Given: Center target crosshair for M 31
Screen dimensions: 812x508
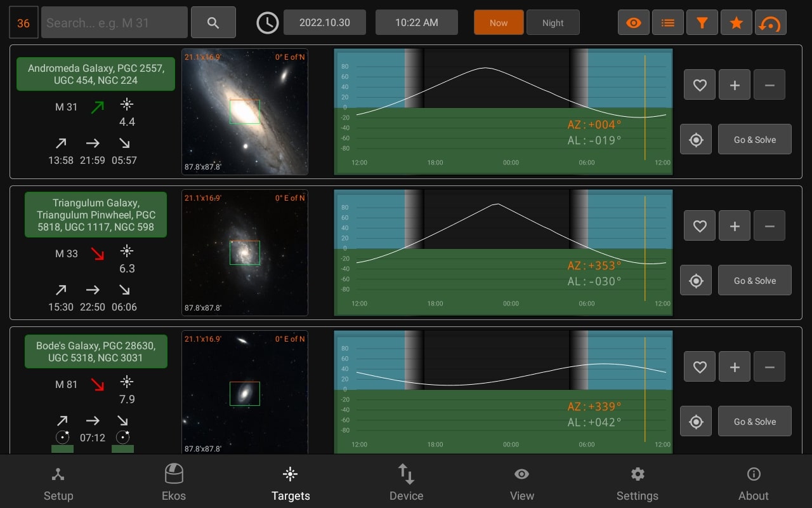Looking at the screenshot, I should click(696, 140).
